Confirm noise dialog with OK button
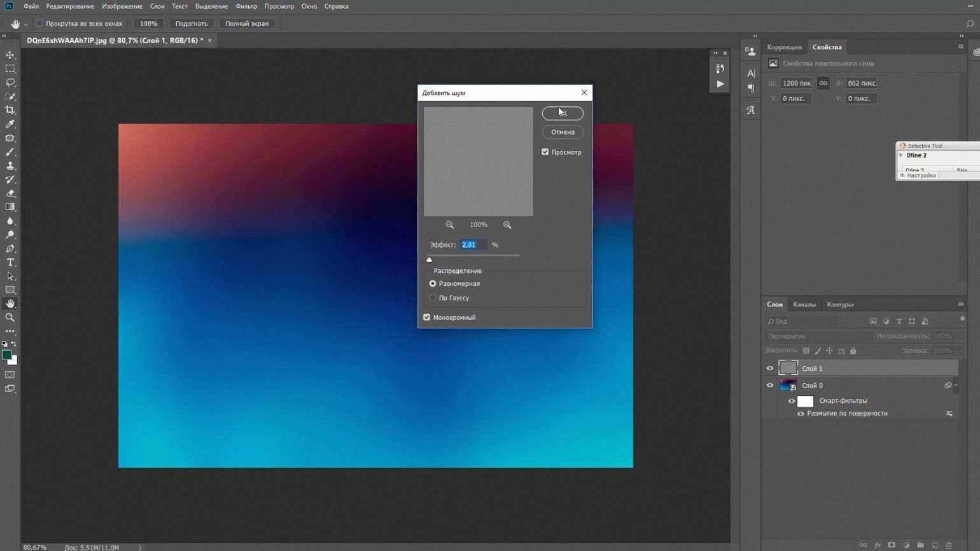Image resolution: width=980 pixels, height=551 pixels. tap(563, 113)
